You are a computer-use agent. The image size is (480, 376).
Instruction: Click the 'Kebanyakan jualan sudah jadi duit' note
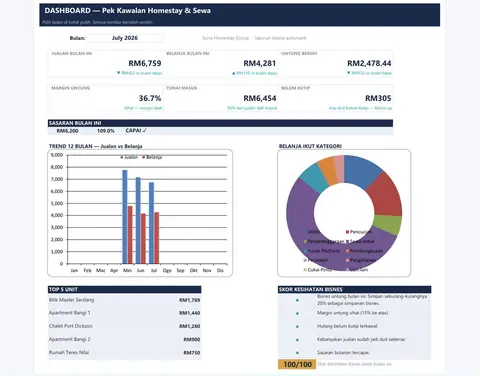point(361,339)
